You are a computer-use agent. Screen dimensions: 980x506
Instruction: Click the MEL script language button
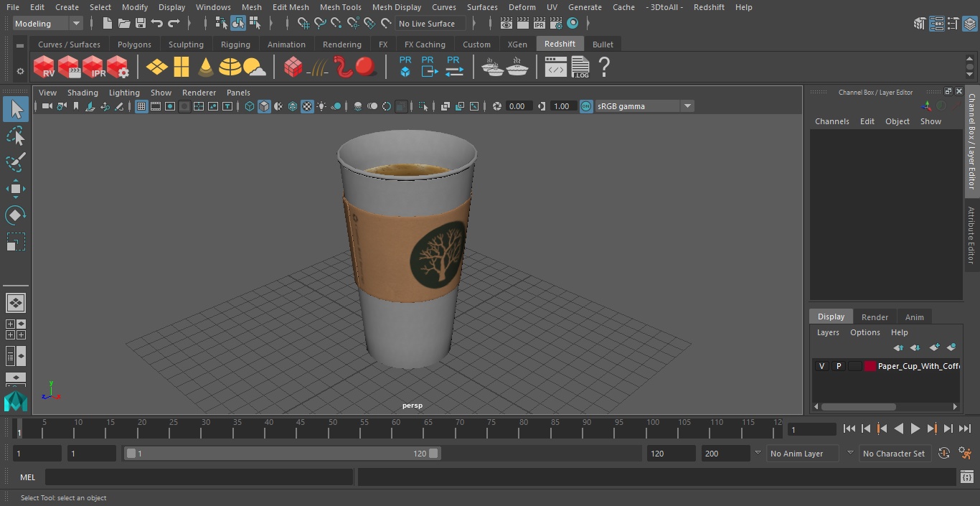pyautogui.click(x=27, y=477)
